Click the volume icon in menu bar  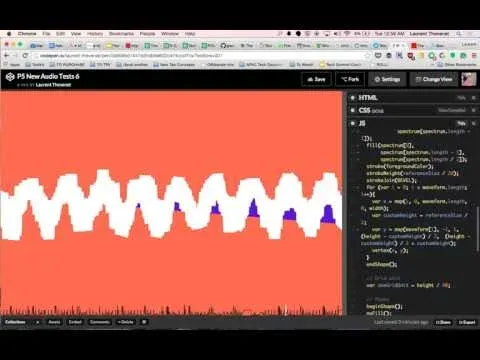337,34
